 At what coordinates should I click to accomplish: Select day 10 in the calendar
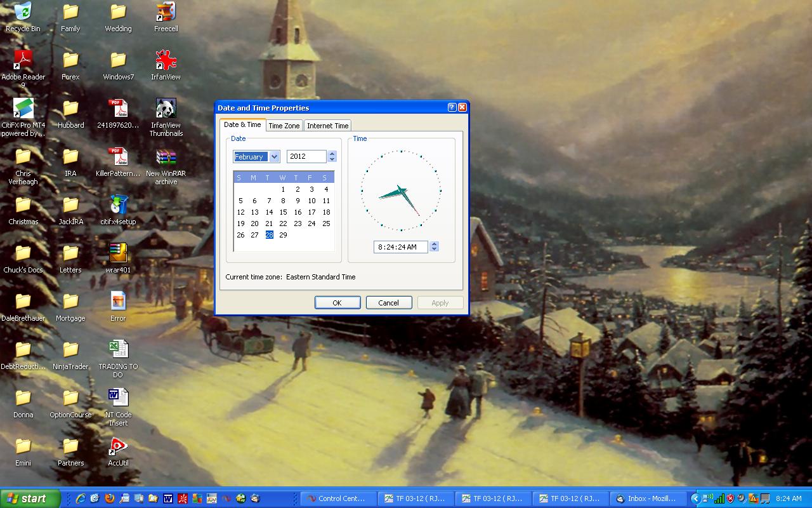pos(311,201)
